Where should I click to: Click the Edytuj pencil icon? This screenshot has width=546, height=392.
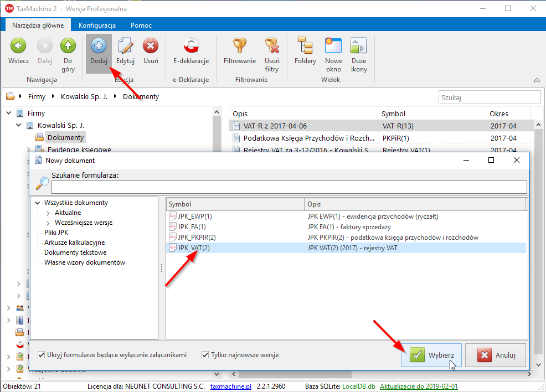[125, 47]
